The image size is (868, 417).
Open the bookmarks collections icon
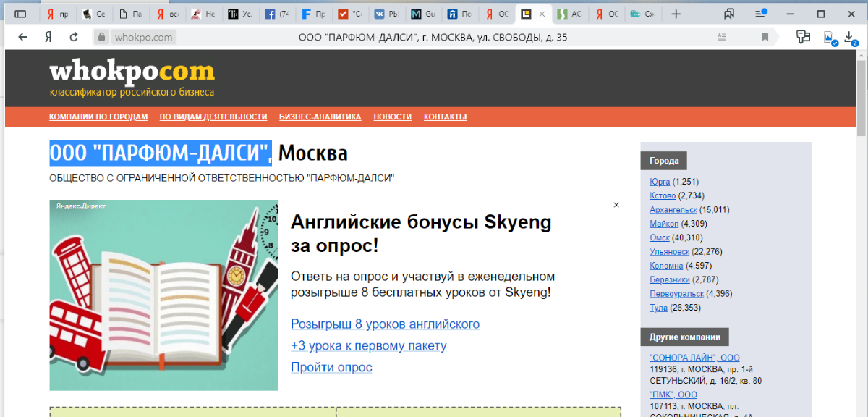(x=729, y=14)
